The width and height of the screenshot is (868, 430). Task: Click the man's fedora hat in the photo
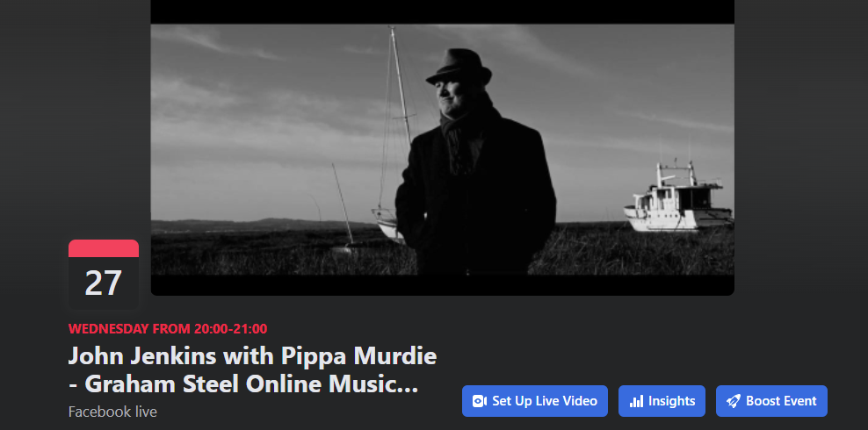(x=459, y=67)
